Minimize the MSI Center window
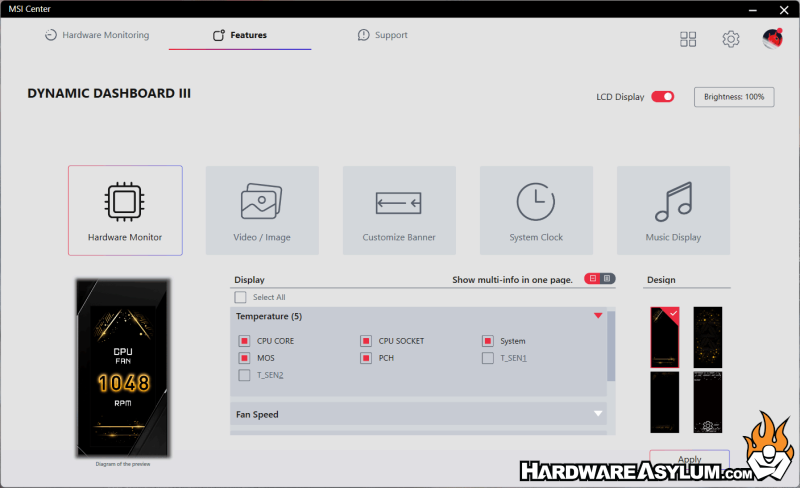The width and height of the screenshot is (800, 488). click(753, 10)
